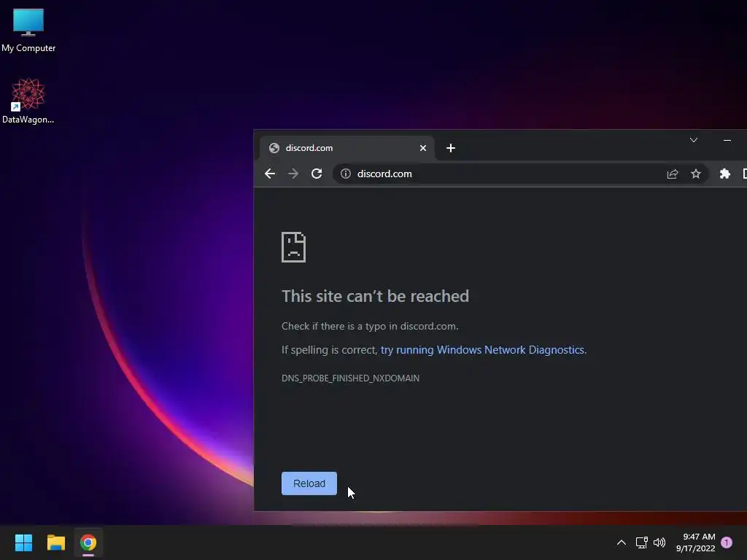
Task: Open the My Computer desktop icon
Action: tap(28, 31)
